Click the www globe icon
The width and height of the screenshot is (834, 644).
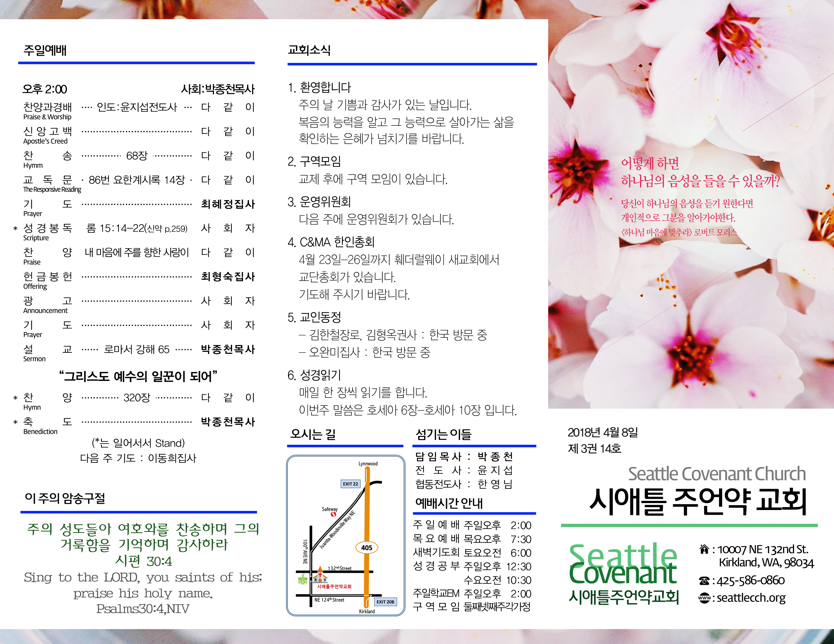[704, 598]
